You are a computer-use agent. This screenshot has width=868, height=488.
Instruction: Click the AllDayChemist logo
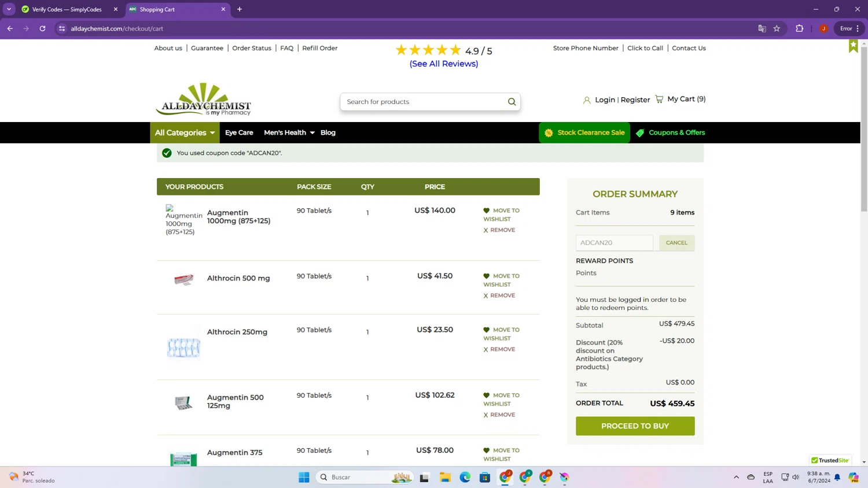click(203, 99)
